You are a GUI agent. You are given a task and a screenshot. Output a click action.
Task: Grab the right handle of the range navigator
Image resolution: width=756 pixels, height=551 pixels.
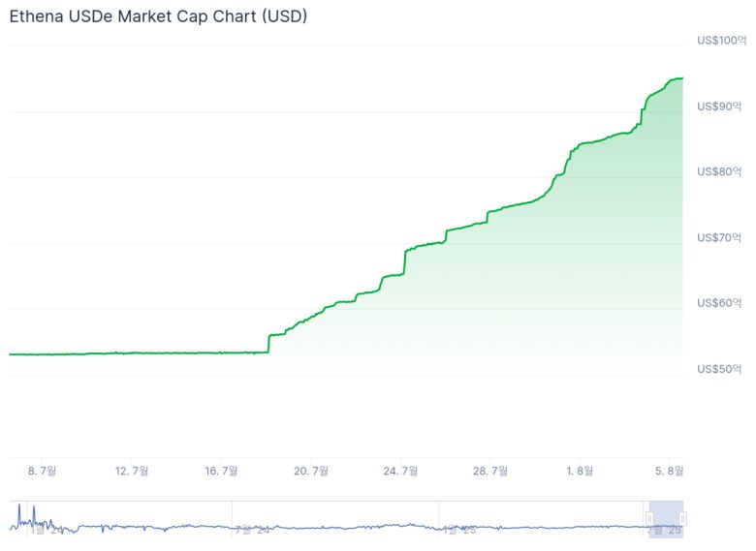pos(682,518)
